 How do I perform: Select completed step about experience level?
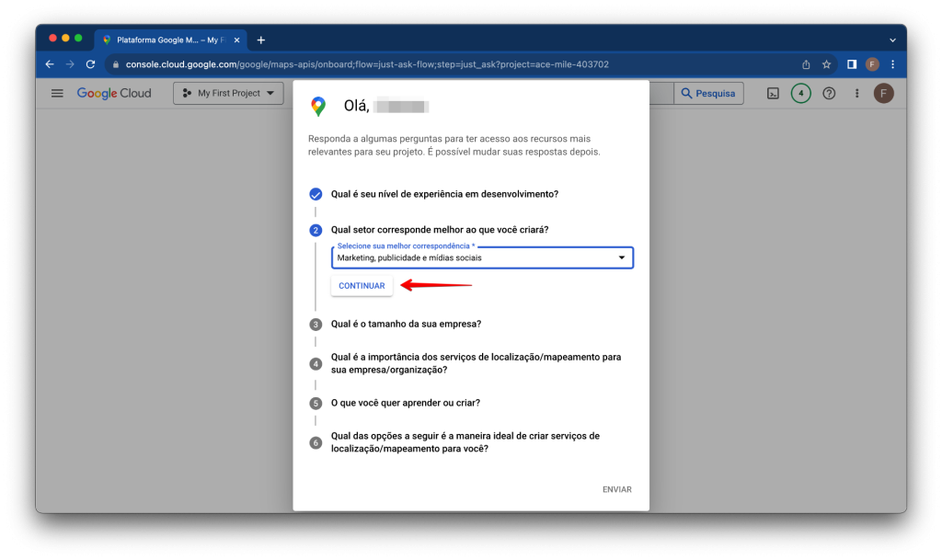pyautogui.click(x=444, y=194)
